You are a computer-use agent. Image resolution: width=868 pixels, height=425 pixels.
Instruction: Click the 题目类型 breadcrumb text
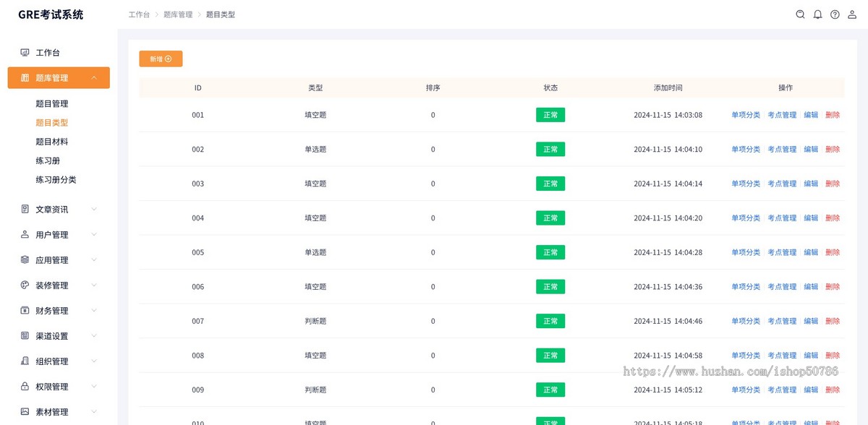click(x=221, y=14)
